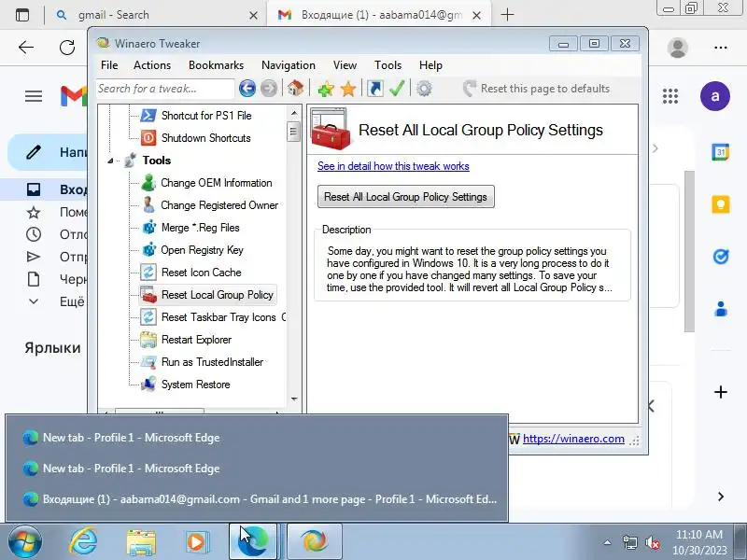Select Merge *.Reg Files tool
This screenshot has width=747, height=560.
point(200,228)
